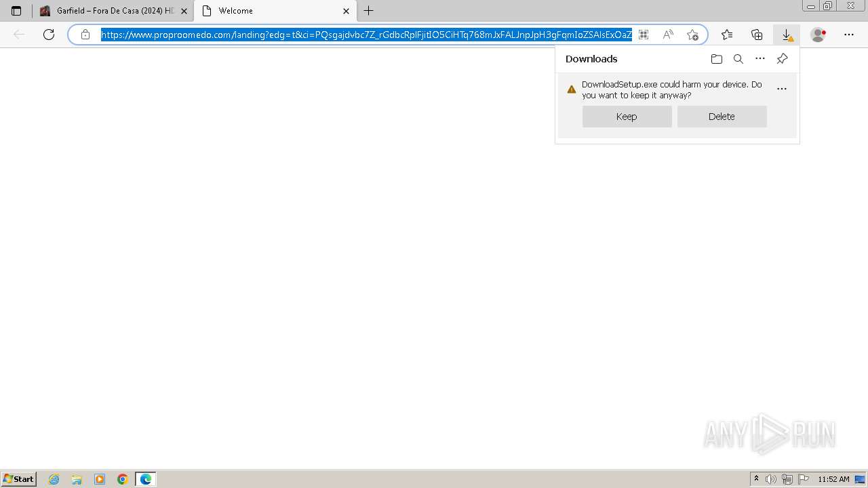Open the Favorites list
This screenshot has width=868, height=488.
pos(727,35)
